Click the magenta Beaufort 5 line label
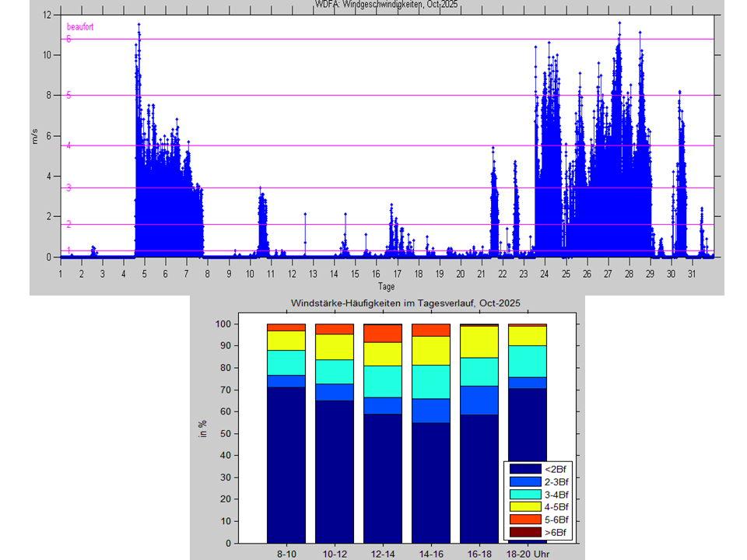The height and width of the screenshot is (560, 747). 68,96
